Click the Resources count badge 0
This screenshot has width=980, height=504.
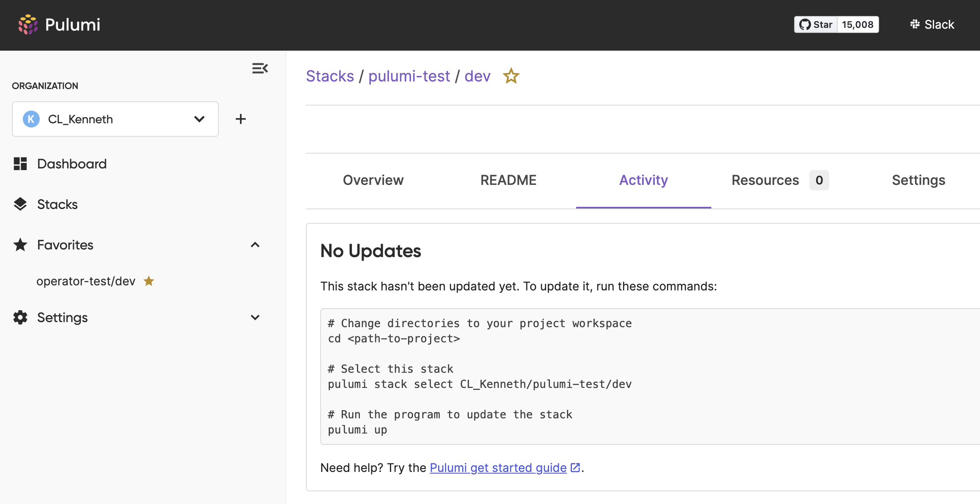tap(819, 180)
